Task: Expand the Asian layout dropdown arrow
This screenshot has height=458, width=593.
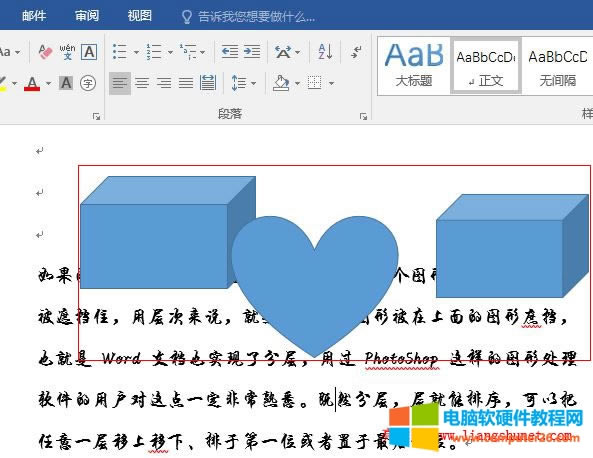Action: point(298,52)
